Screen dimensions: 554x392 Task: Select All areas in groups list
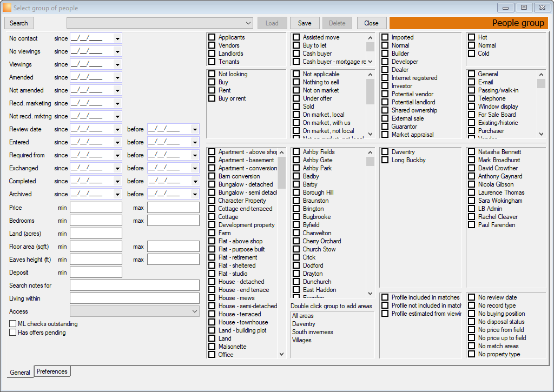pos(303,316)
